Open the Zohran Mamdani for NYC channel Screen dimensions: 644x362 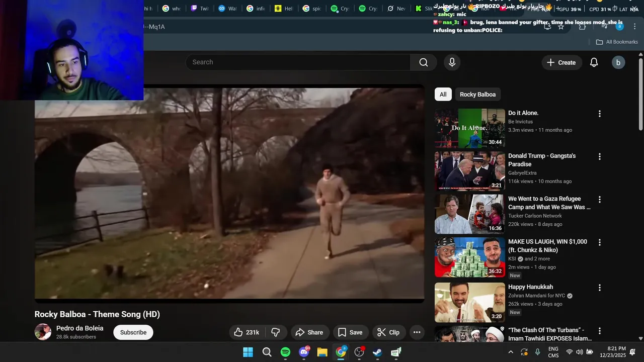click(x=537, y=296)
